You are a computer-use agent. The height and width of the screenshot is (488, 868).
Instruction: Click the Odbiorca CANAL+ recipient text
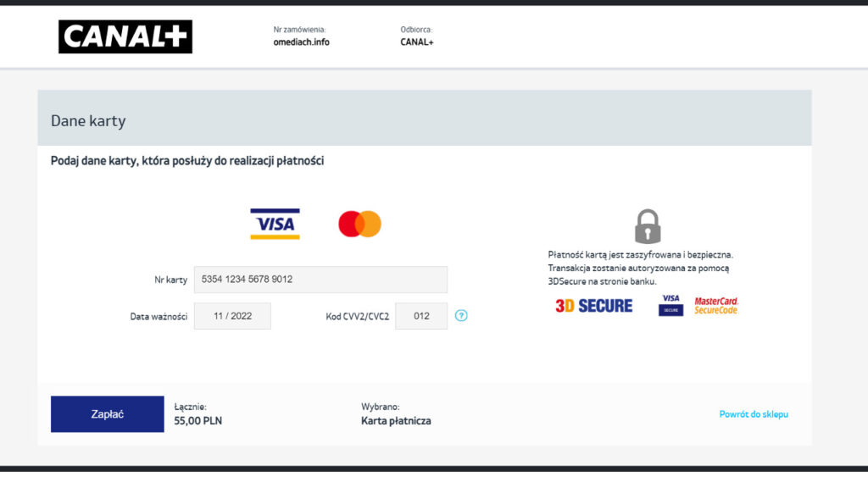[417, 42]
